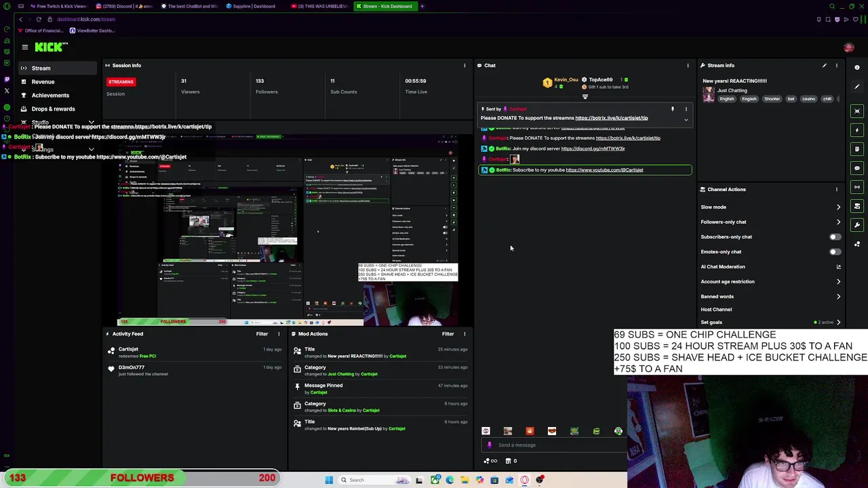The width and height of the screenshot is (868, 488).
Task: Expand Followers-only chat settings
Action: (x=838, y=222)
